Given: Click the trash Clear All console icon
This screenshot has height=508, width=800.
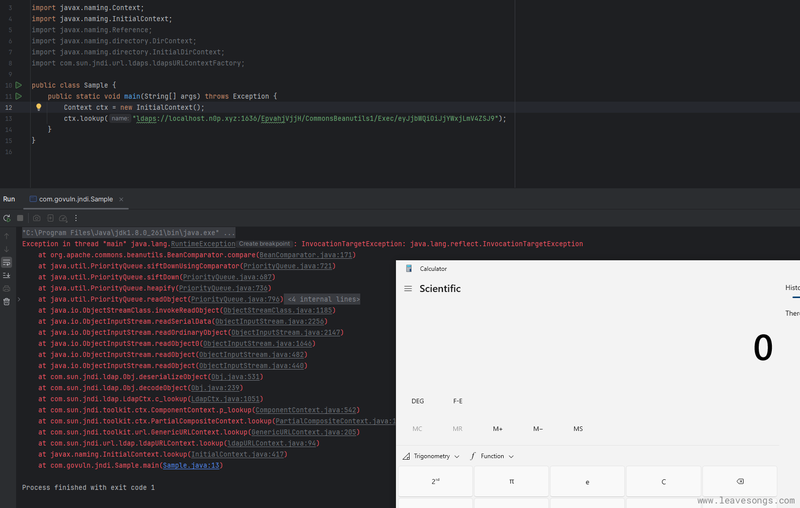Looking at the screenshot, I should pyautogui.click(x=7, y=299).
